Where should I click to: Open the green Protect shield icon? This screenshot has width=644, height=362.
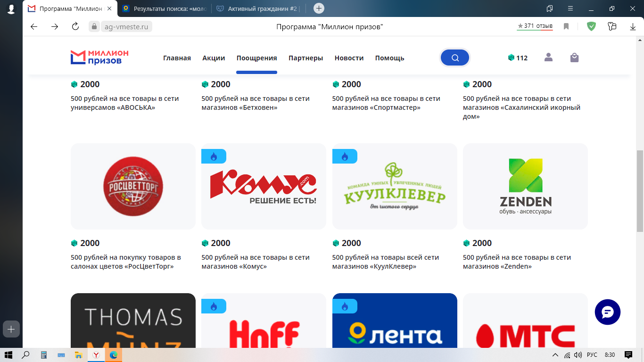(591, 26)
